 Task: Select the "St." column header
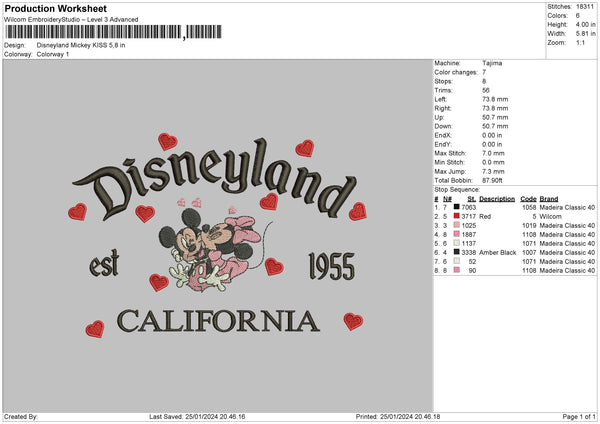471,199
